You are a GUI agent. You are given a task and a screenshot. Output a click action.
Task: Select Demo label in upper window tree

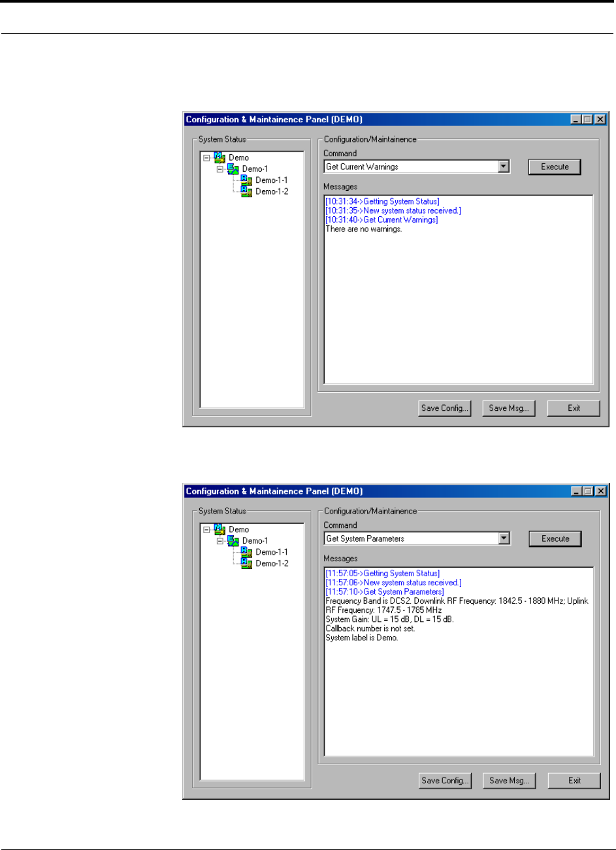point(238,157)
